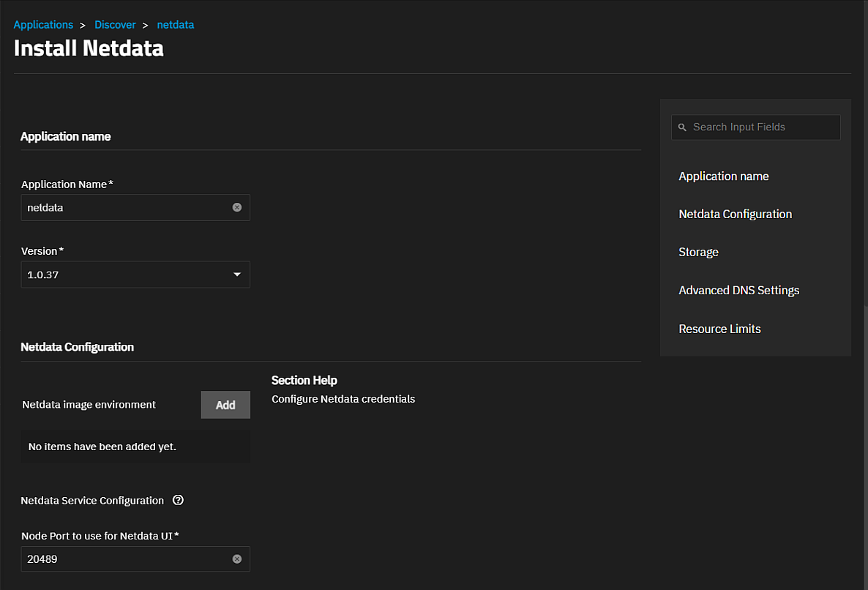
Task: Open help tooltip for Netdata Service Configuration
Action: tap(178, 501)
